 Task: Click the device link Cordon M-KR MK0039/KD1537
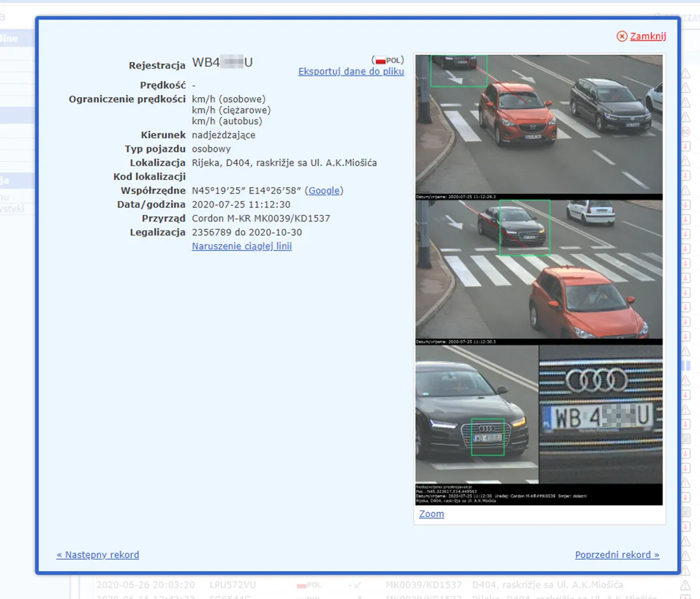259,218
